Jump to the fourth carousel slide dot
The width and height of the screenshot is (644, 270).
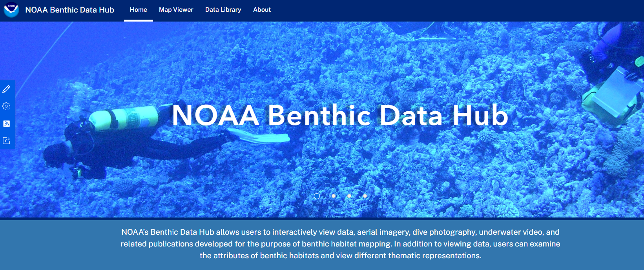(365, 196)
